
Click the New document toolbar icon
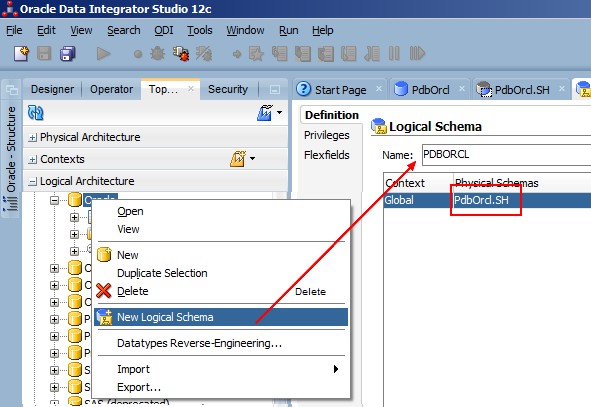click(21, 54)
